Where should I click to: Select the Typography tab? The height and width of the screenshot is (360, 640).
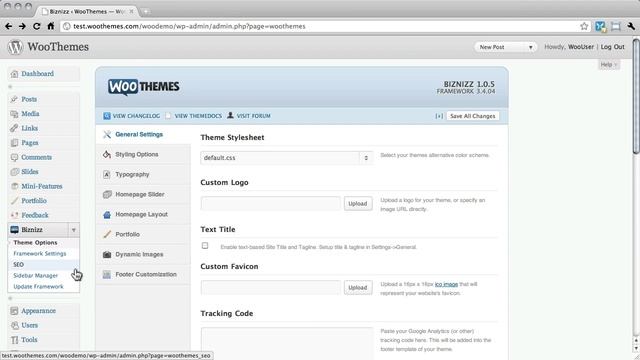[x=143, y=174]
